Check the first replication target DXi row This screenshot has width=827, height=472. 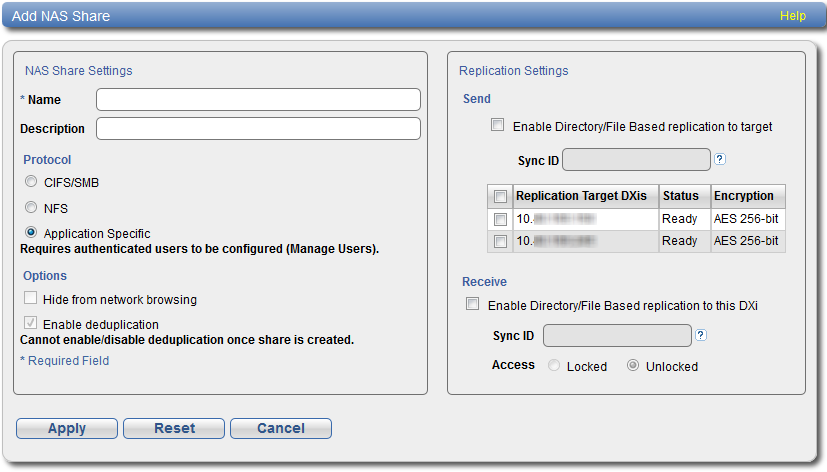[500, 219]
